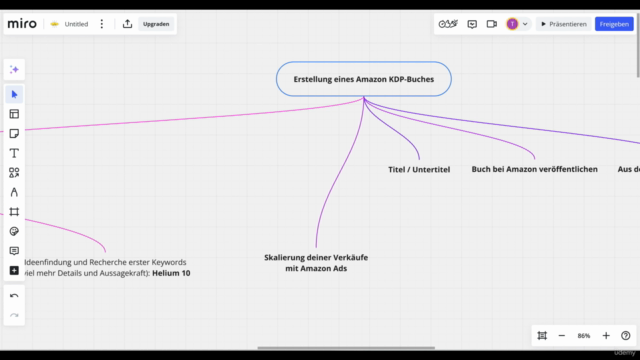640x360 pixels.
Task: Click the Präsentieren button
Action: [x=564, y=24]
